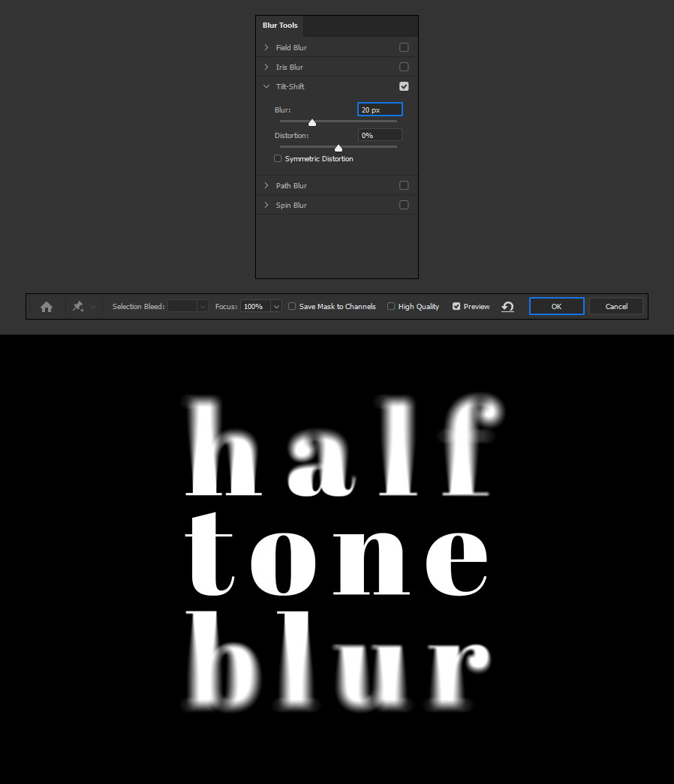Image resolution: width=674 pixels, height=784 pixels.
Task: Click the reset arrow icon beside Preview
Action: pos(508,307)
